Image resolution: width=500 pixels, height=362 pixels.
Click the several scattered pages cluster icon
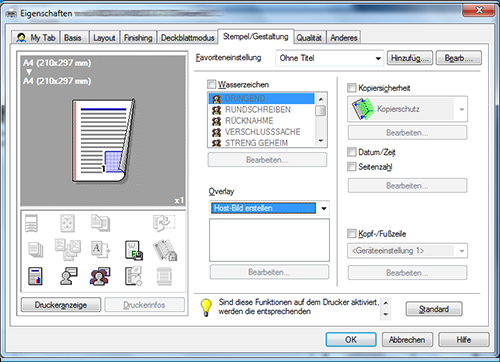point(68,249)
